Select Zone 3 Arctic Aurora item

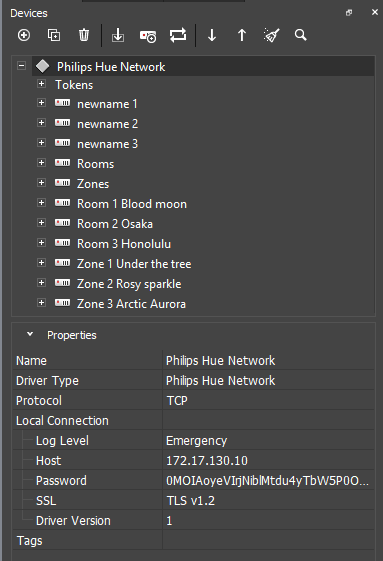[131, 304]
